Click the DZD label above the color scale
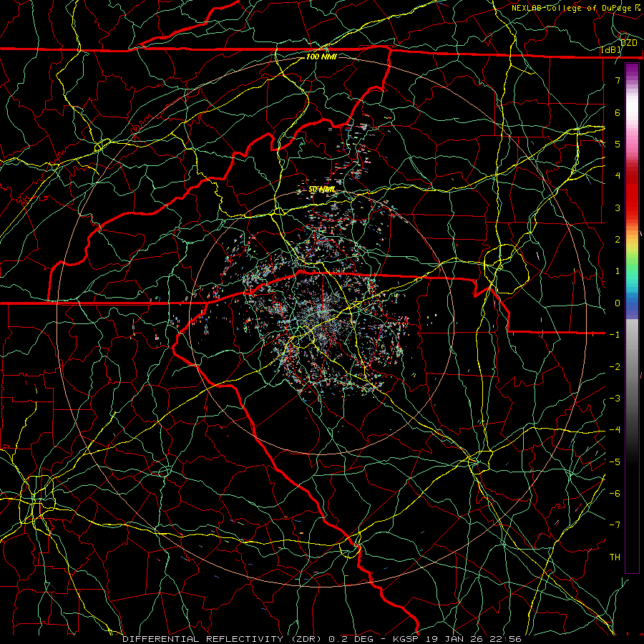 pyautogui.click(x=628, y=43)
